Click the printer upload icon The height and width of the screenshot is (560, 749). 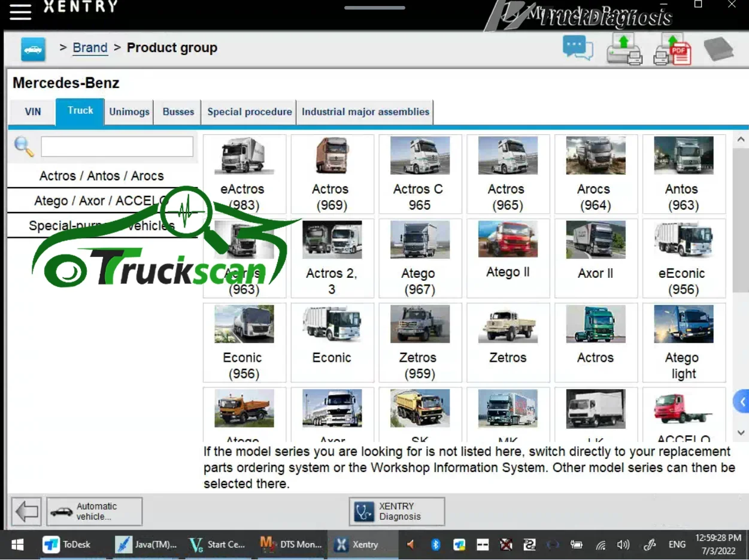pos(624,49)
